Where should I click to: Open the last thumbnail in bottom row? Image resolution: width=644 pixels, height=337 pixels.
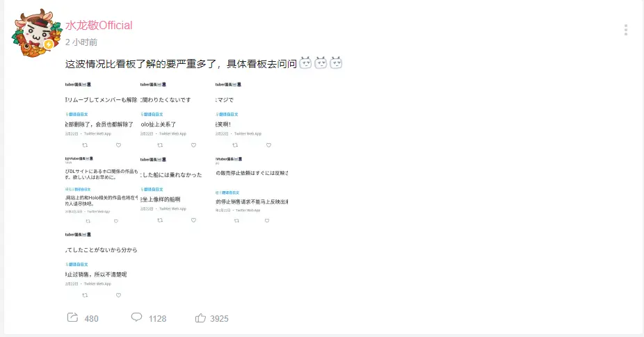[x=101, y=265]
